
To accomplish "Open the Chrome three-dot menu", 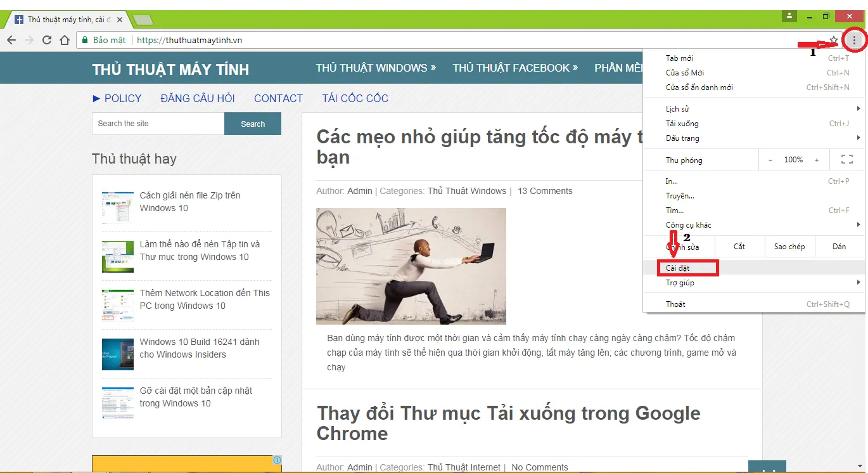I will coord(855,41).
